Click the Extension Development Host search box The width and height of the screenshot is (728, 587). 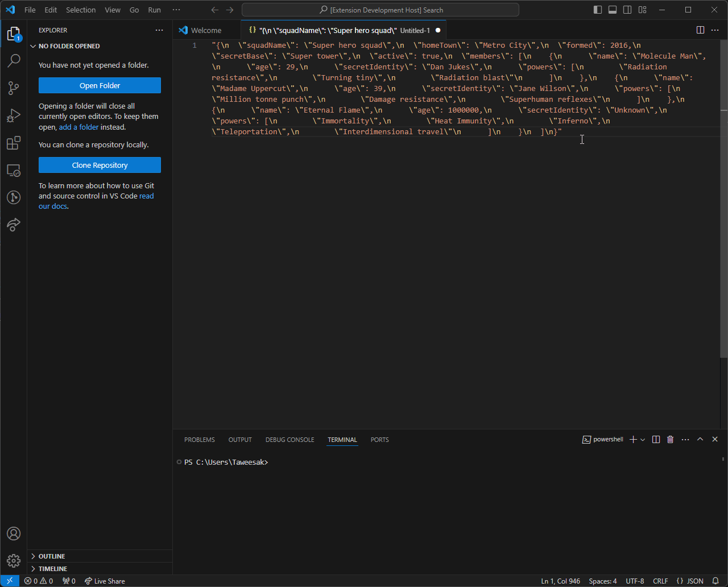tap(382, 10)
